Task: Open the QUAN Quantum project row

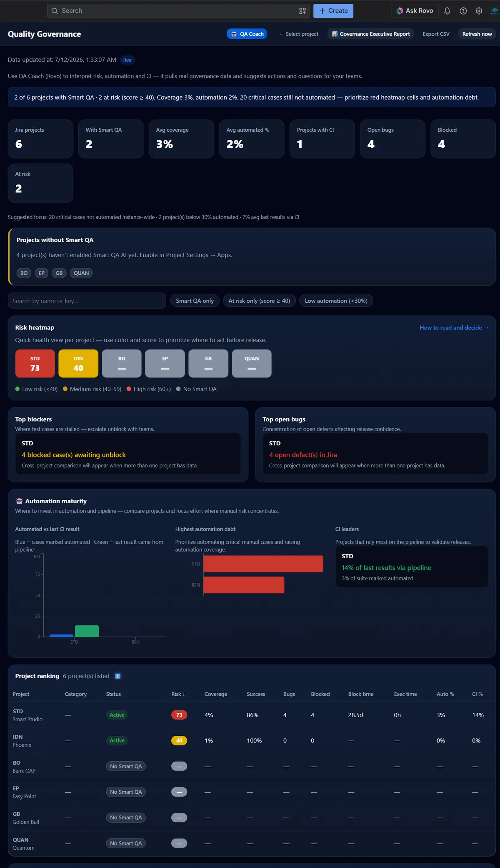Action: point(252,843)
